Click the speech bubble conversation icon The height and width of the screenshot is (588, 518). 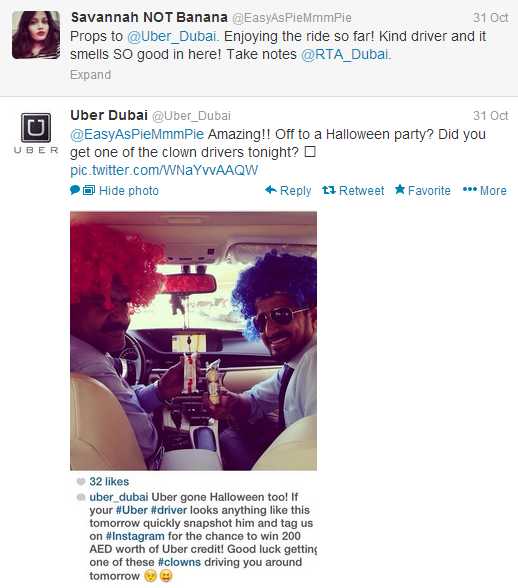coord(75,190)
